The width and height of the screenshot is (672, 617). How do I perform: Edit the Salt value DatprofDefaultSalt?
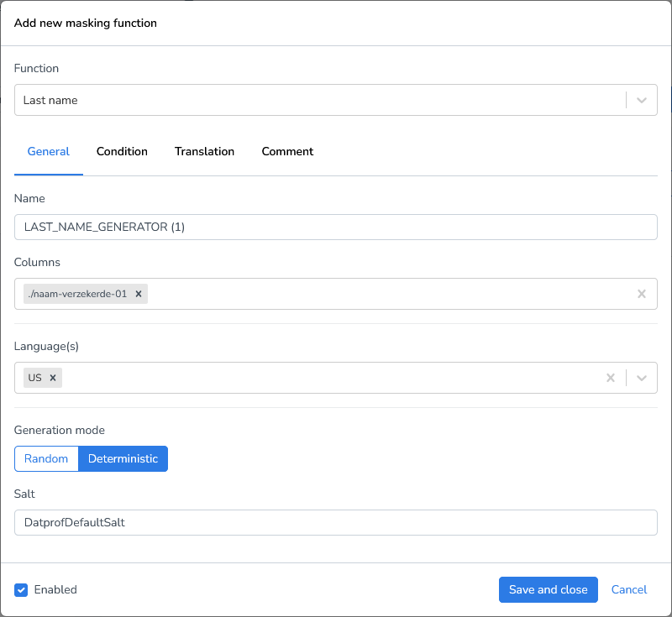(336, 522)
